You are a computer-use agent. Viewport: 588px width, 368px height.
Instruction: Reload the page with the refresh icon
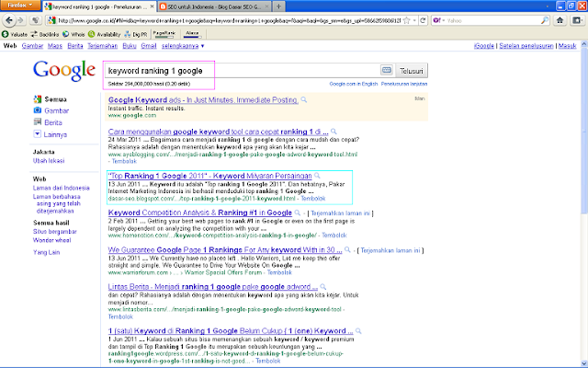(423, 20)
